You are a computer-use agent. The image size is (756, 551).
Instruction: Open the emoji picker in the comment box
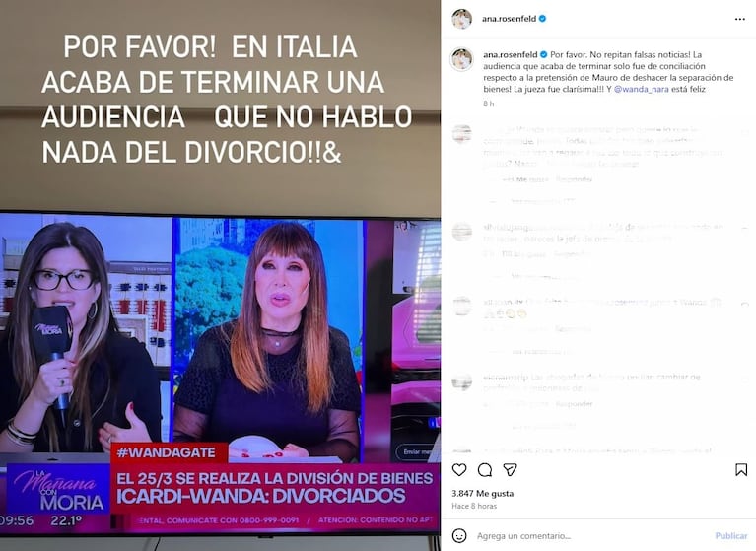coord(459,535)
